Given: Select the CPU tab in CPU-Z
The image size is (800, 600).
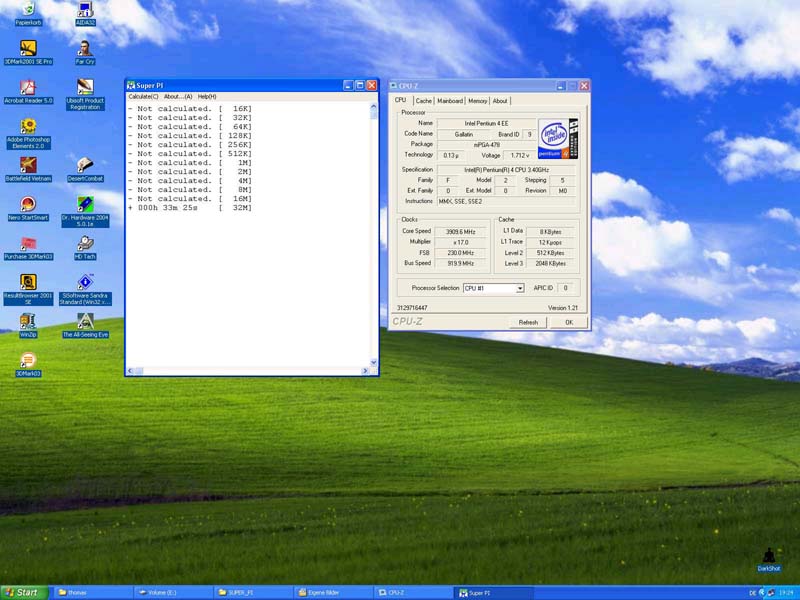Looking at the screenshot, I should coord(401,100).
